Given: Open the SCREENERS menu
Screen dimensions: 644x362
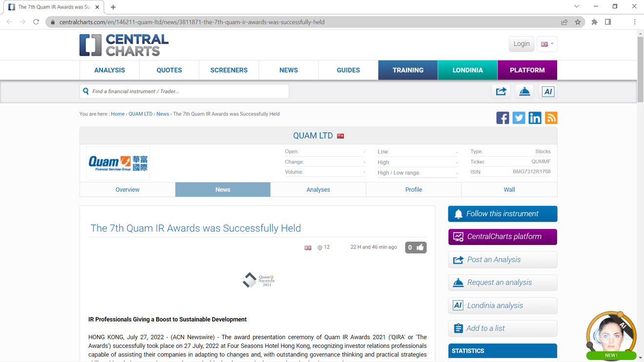Looking at the screenshot, I should [229, 70].
